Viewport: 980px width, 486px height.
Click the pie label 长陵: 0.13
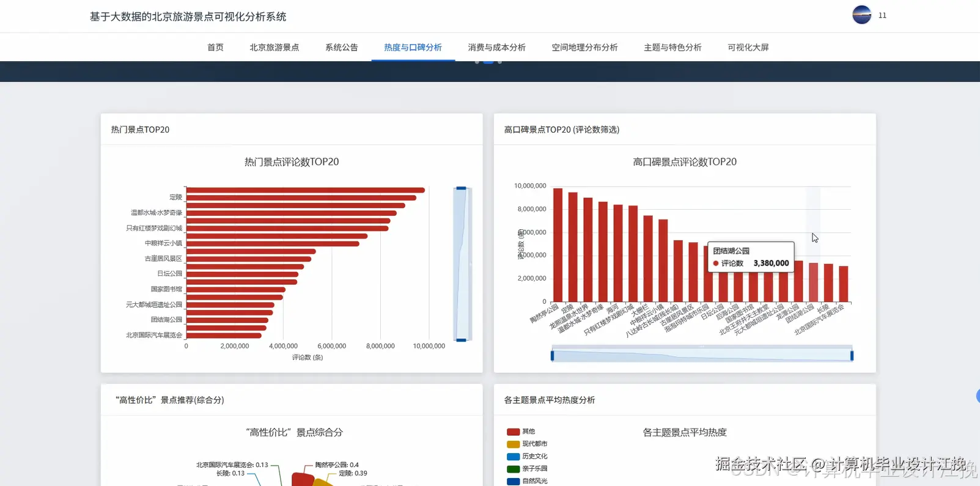pos(230,473)
